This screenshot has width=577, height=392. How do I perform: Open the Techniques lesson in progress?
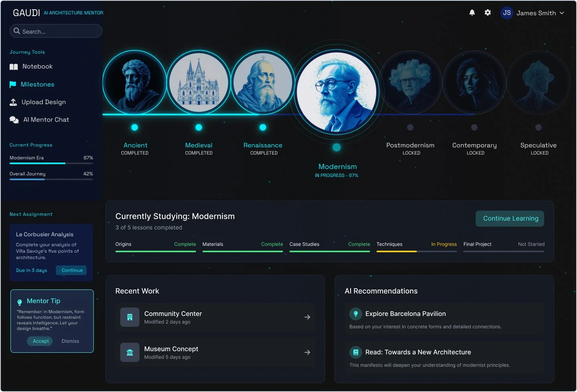point(417,246)
